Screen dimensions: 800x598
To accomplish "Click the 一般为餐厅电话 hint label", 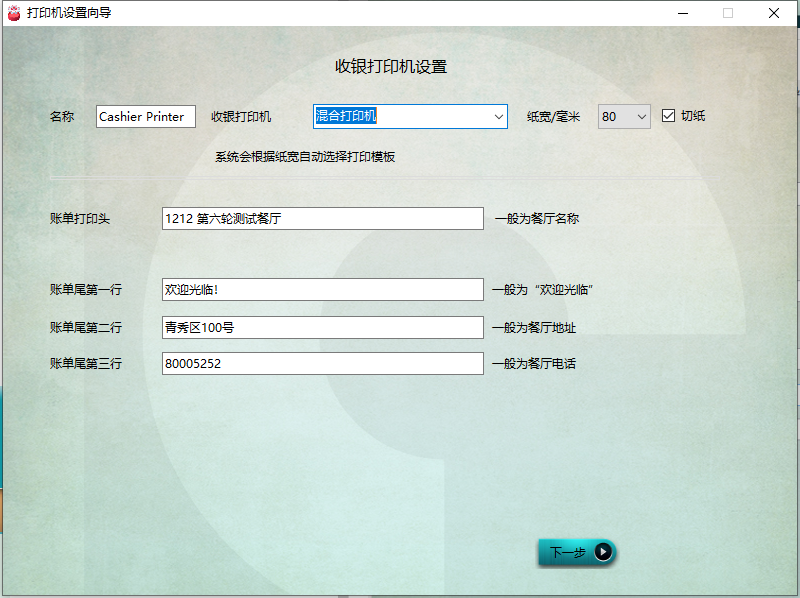I will [x=534, y=364].
